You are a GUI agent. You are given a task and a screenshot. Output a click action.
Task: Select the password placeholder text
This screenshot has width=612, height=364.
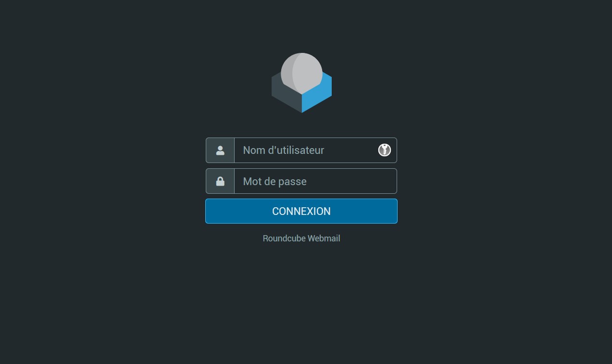pyautogui.click(x=275, y=182)
